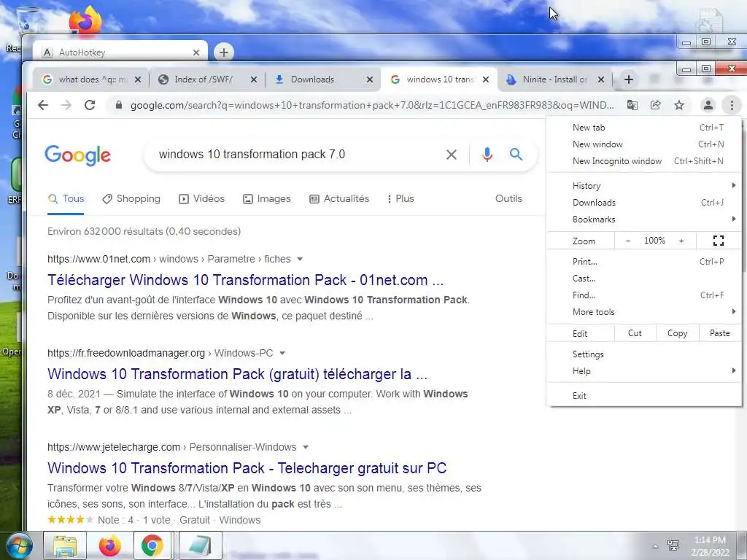Select the Vidéos search filter

[201, 198]
